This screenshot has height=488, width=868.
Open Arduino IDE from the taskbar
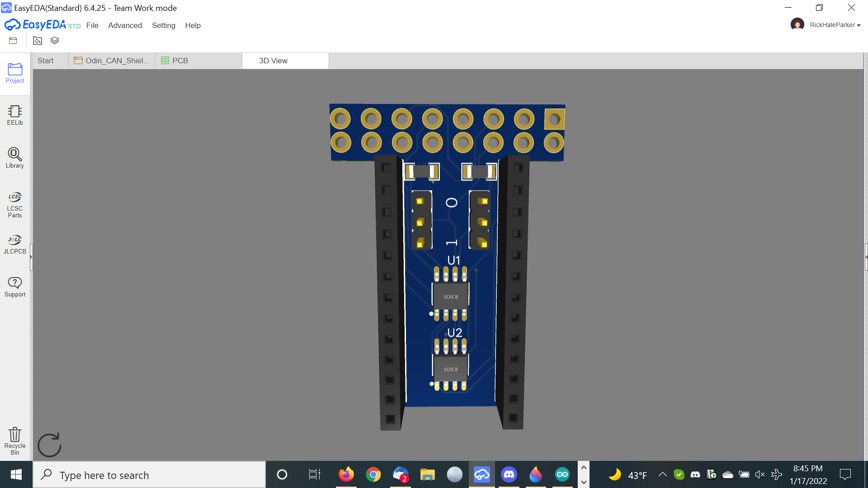[562, 474]
